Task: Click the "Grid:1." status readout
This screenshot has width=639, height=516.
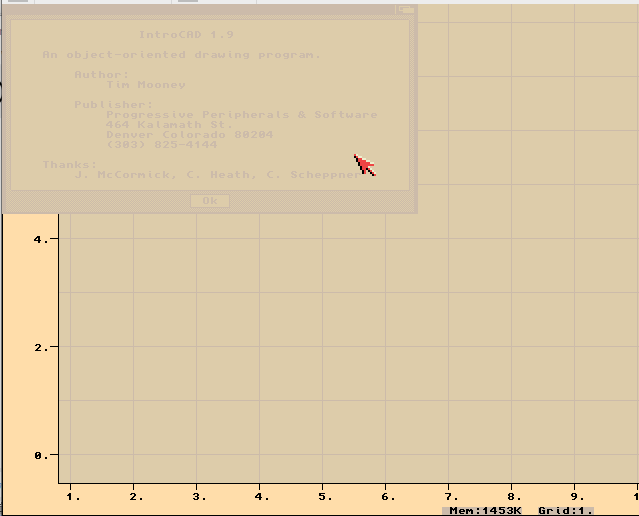Action: (x=565, y=511)
